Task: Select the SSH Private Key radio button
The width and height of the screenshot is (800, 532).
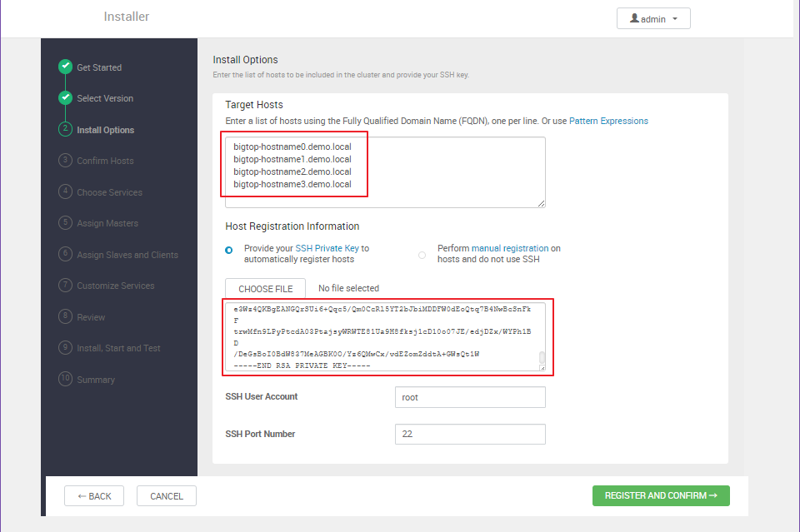Action: point(229,251)
